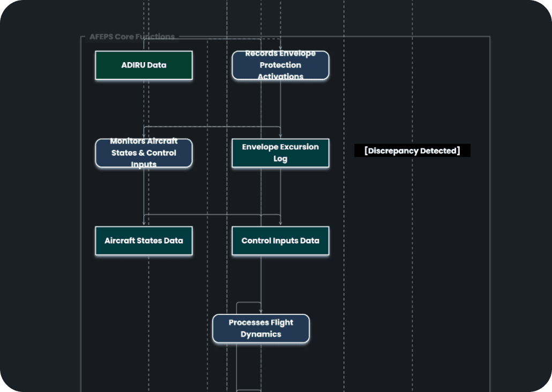Image resolution: width=552 pixels, height=392 pixels.
Task: Select the Envelope Excursion Log node
Action: click(280, 153)
